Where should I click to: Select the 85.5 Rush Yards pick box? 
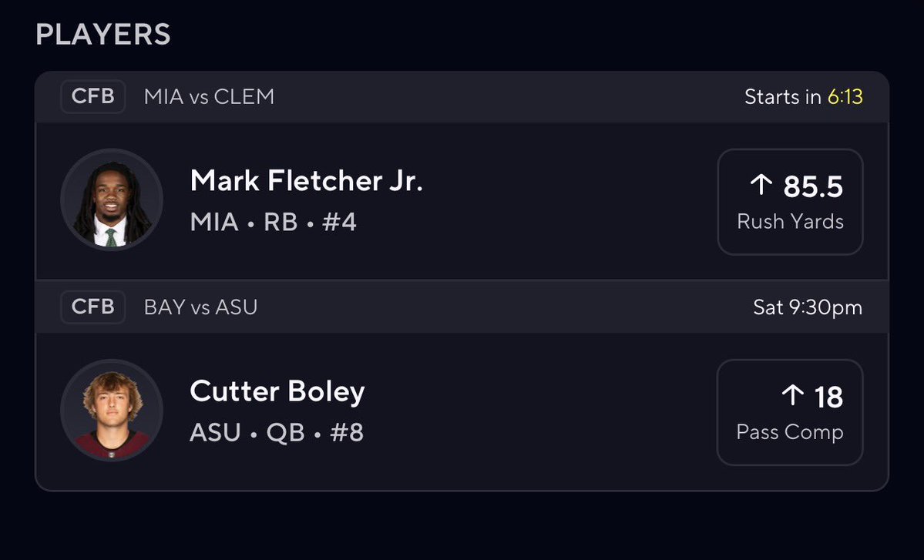[x=790, y=202]
